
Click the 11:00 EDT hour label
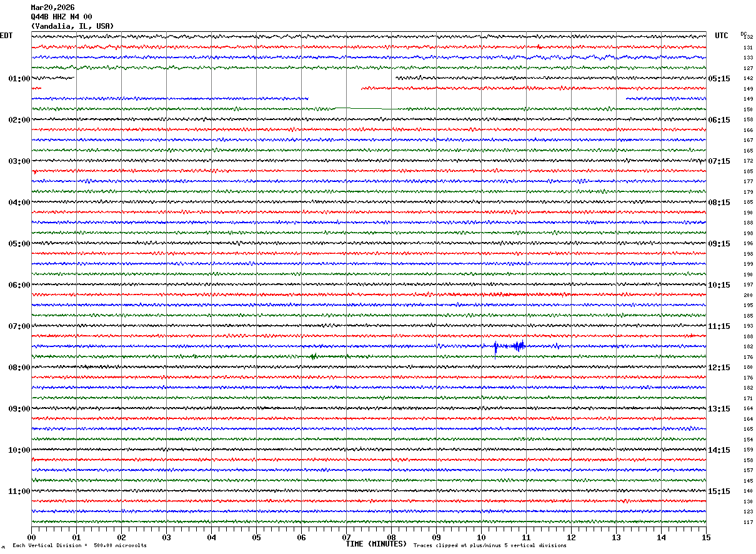pos(19,491)
